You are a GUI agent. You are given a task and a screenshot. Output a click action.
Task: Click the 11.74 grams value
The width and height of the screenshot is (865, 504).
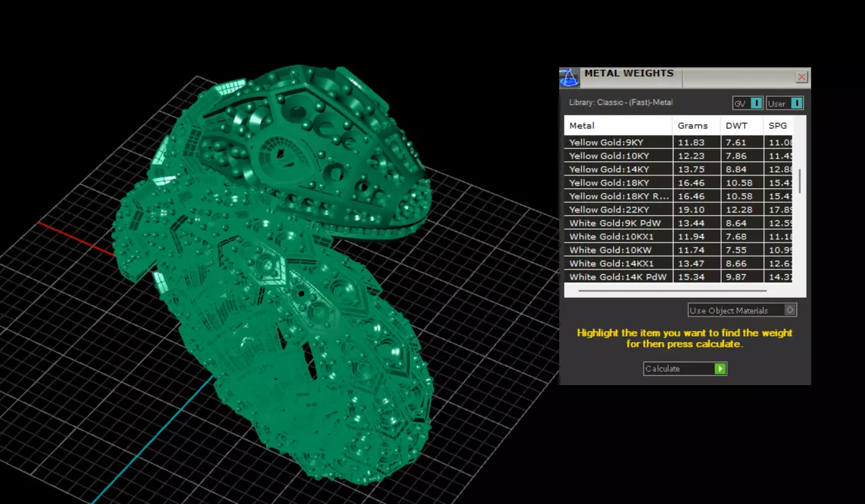pos(690,250)
